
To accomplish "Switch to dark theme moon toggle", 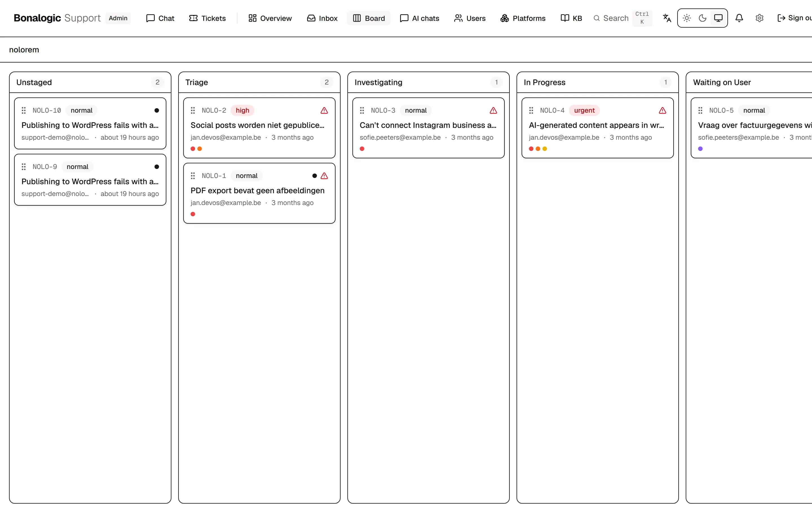I will click(702, 18).
